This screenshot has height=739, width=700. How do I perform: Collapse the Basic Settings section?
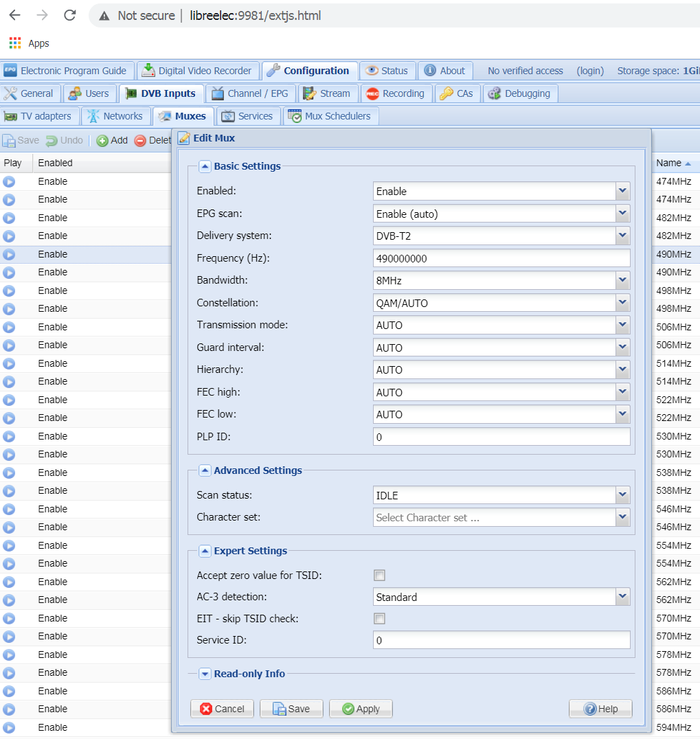[x=205, y=166]
